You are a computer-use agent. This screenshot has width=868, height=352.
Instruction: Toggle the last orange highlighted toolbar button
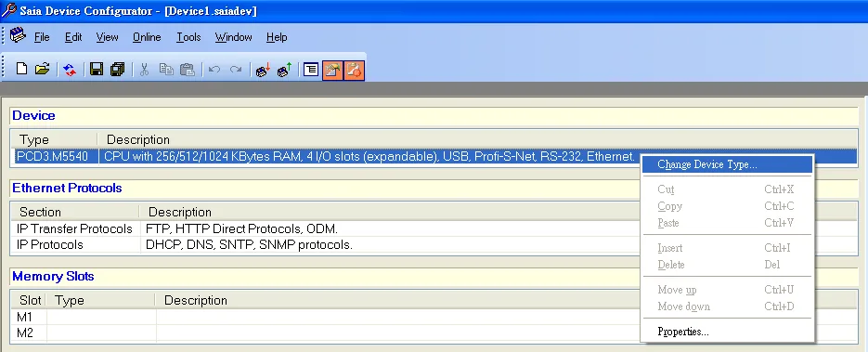[x=354, y=70]
